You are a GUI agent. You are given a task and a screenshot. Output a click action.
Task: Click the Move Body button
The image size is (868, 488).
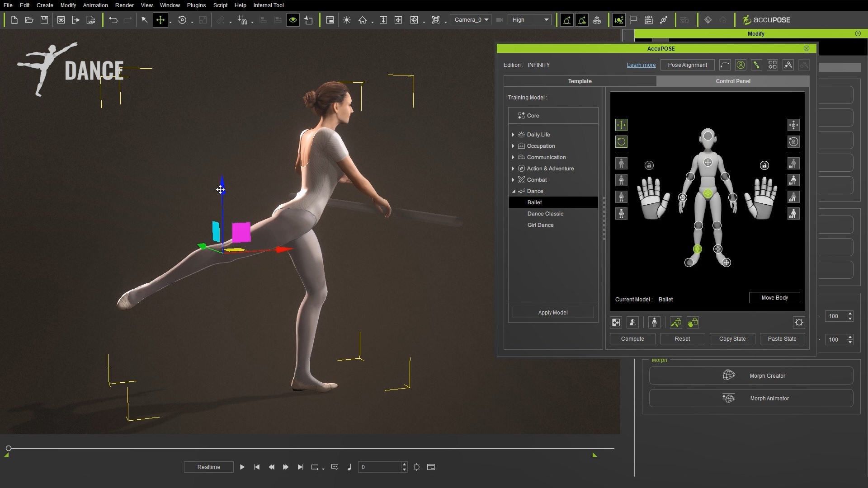774,298
